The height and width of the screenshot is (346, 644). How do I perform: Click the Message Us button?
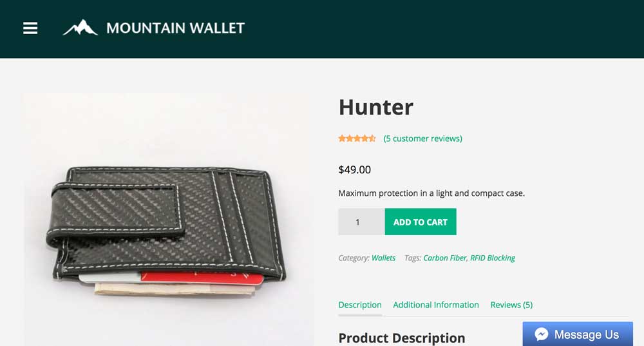[578, 334]
